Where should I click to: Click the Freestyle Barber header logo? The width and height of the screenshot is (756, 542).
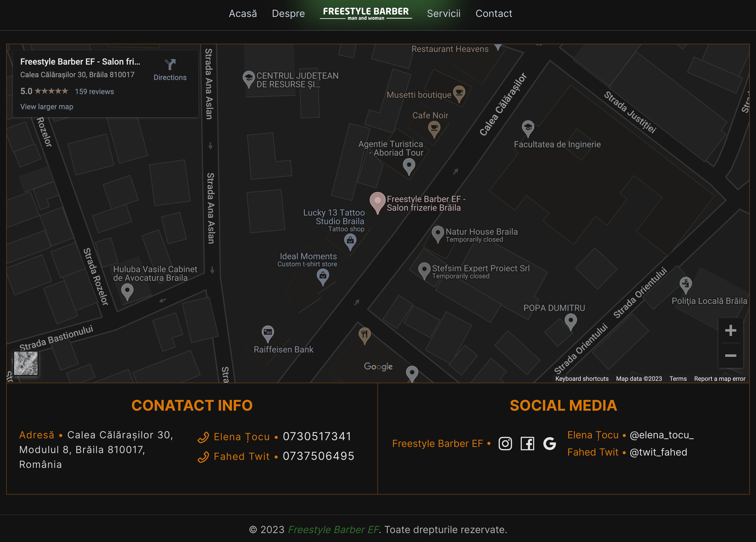pyautogui.click(x=366, y=14)
